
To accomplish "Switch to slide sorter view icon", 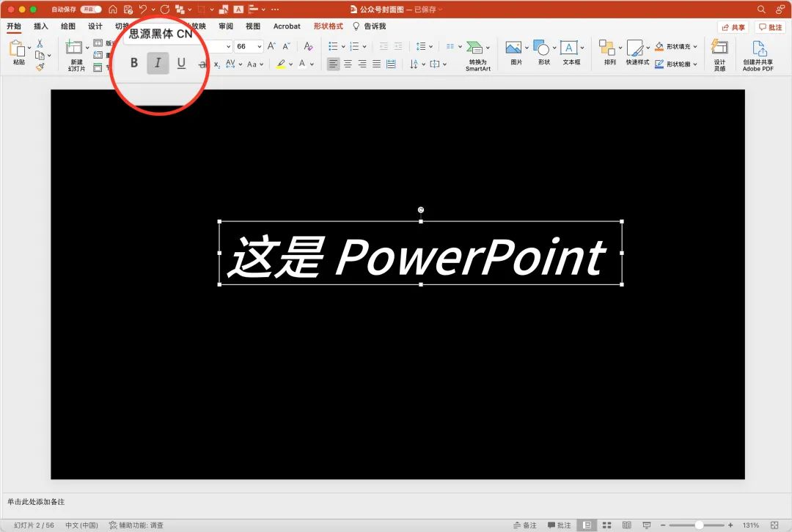I will click(x=606, y=525).
